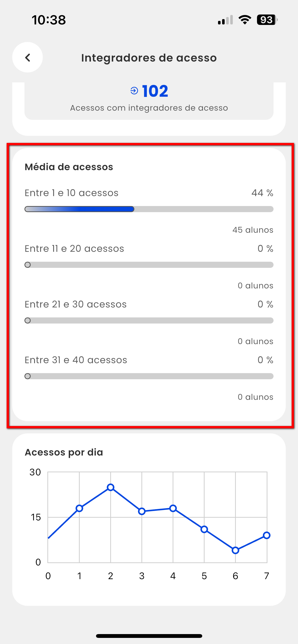Tap the 44 % percentage label
The height and width of the screenshot is (644, 298).
262,193
